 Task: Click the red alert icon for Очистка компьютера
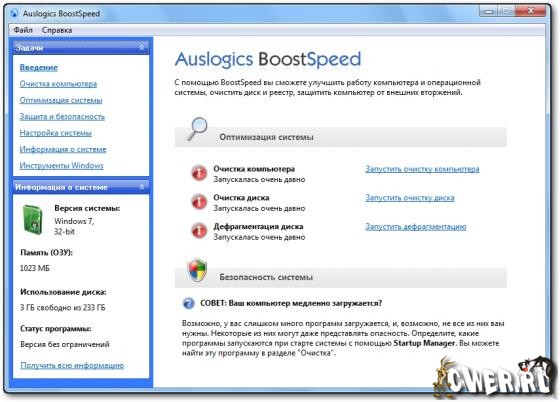(x=199, y=173)
